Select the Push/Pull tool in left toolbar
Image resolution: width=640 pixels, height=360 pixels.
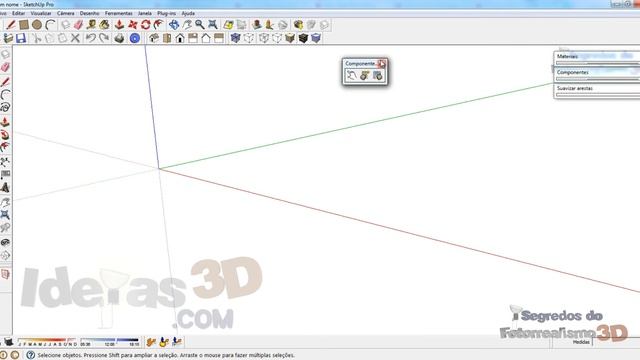click(x=5, y=122)
